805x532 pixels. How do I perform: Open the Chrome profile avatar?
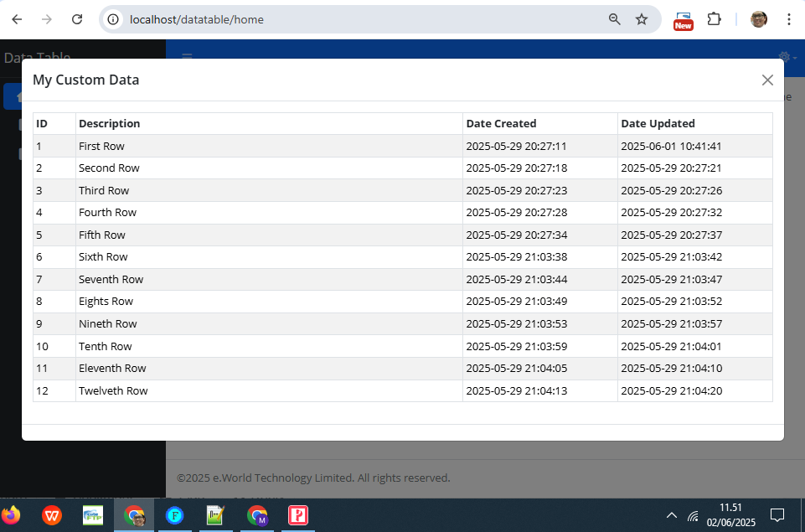pyautogui.click(x=759, y=19)
